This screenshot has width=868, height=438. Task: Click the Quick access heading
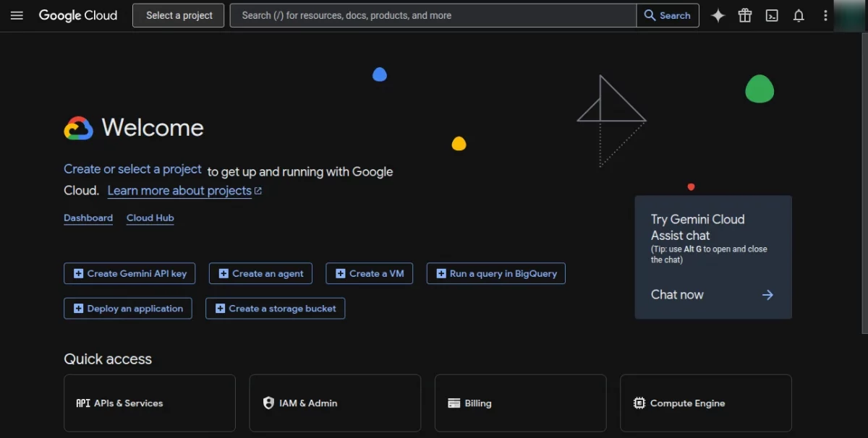[x=108, y=359]
